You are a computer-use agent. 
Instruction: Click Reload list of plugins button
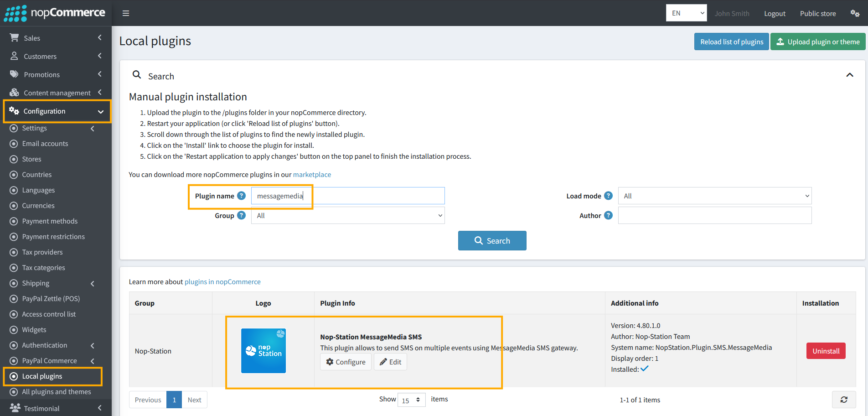click(x=731, y=42)
